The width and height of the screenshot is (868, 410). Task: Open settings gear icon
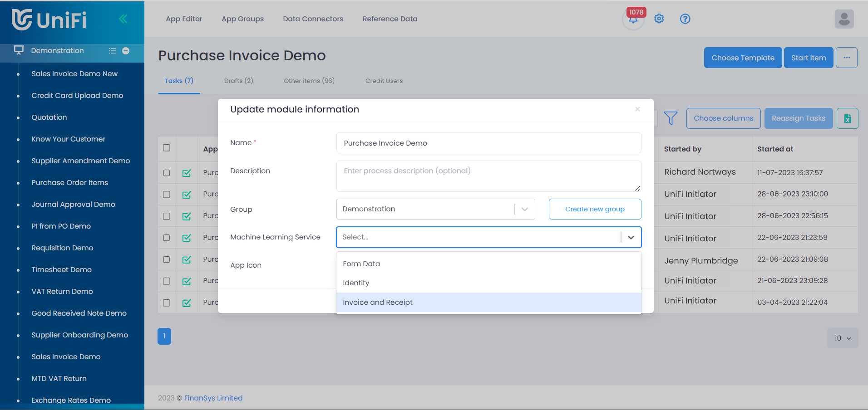point(659,19)
